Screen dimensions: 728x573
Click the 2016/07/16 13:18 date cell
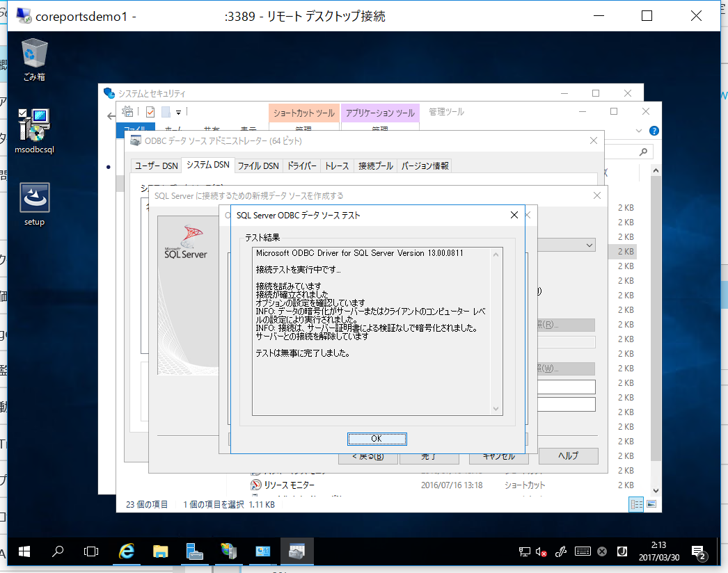452,485
